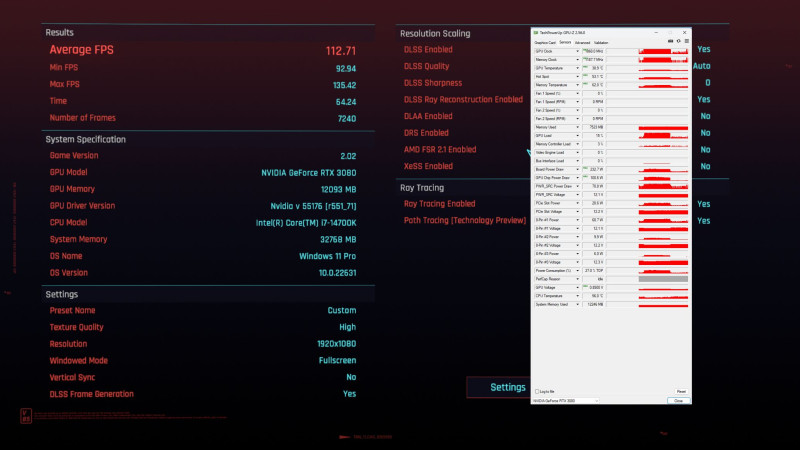Click the Number of Frames value 7240
Viewport: 800px width, 450px height.
coord(347,119)
